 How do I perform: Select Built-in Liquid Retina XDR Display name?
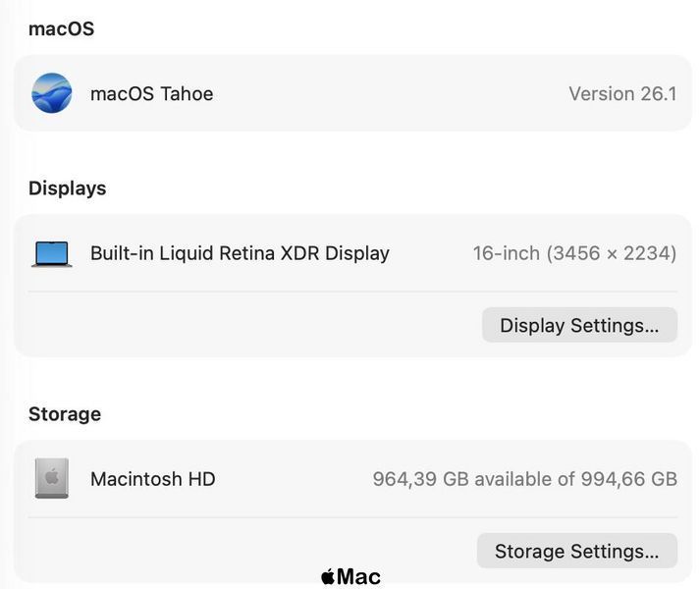240,253
